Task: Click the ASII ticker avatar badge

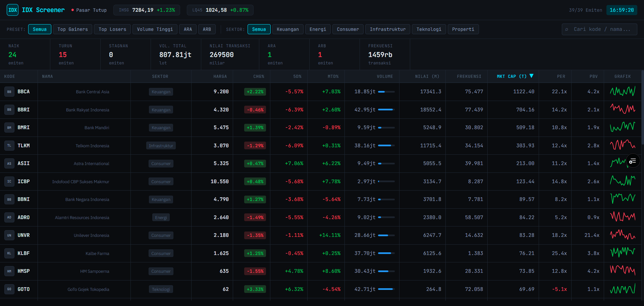Action: pos(9,163)
